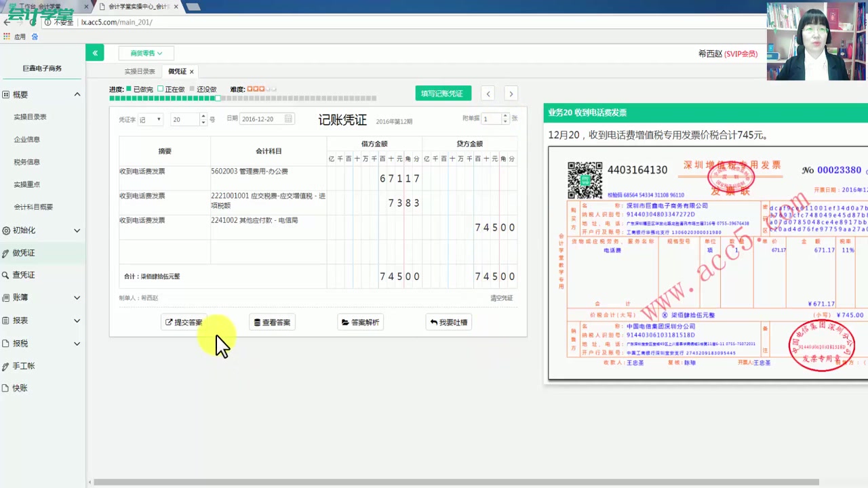Click the 填写记账凭证 green button
Viewport: 868px width, 488px height.
[x=443, y=93]
